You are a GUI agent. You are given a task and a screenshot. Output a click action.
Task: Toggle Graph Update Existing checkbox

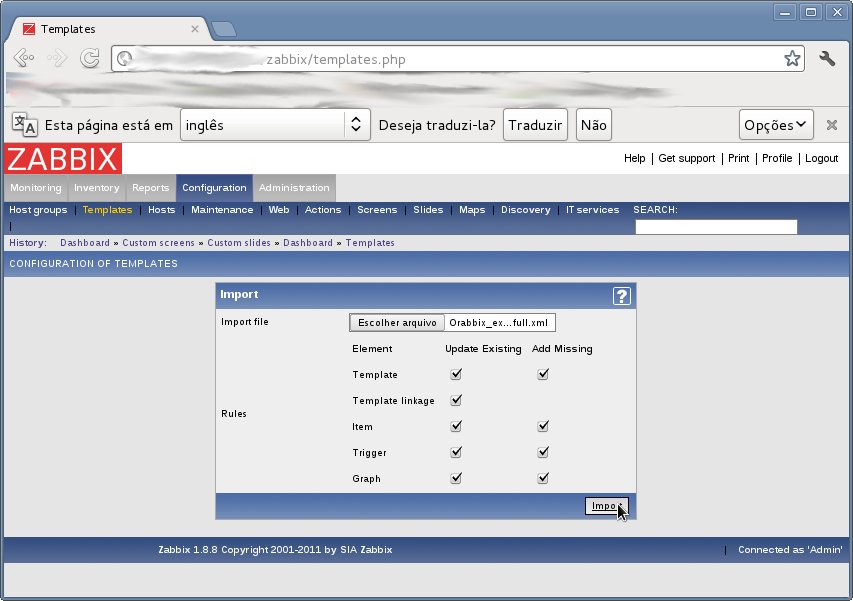pos(456,479)
